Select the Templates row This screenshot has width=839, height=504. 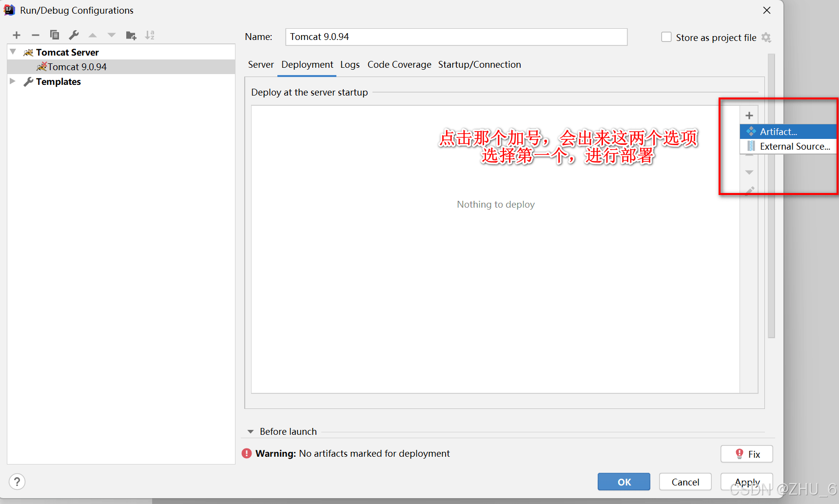[x=121, y=81]
